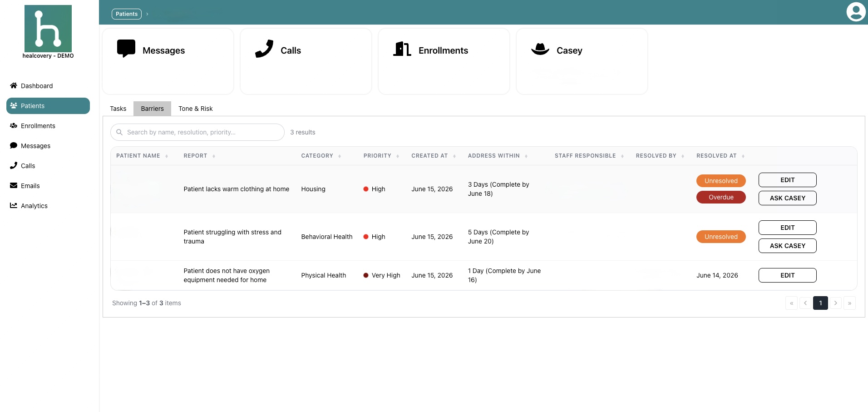The width and height of the screenshot is (868, 412).
Task: Go to next page arrow in pagination
Action: point(835,303)
